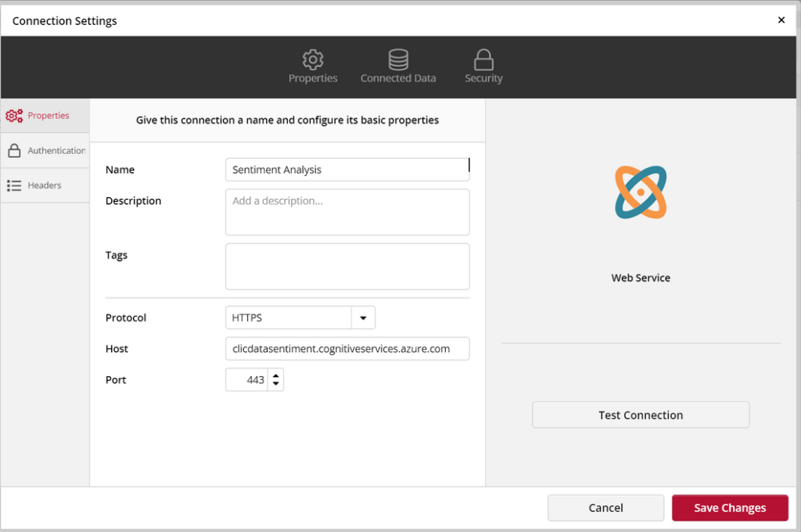Click the Host input field
Screen dimensions: 801x532
tap(347, 348)
